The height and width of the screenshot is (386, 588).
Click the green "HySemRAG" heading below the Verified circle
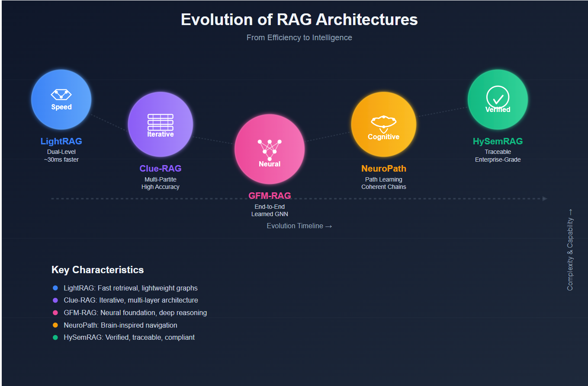pos(498,141)
